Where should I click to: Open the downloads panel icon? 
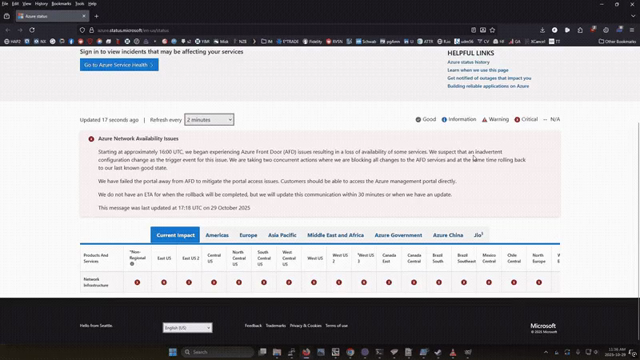[542, 30]
